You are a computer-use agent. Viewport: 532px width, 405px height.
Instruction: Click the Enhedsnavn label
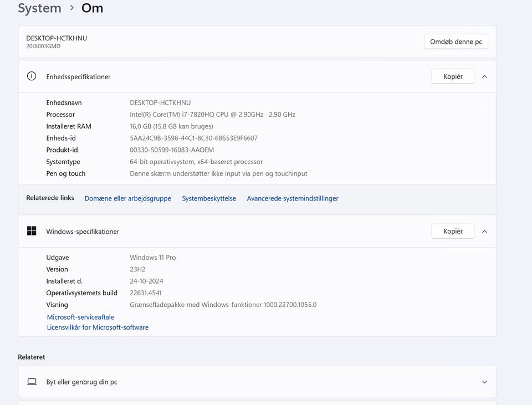coord(64,102)
